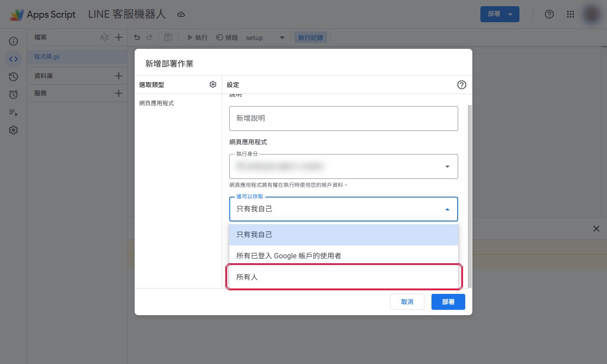The image size is (607, 364).
Task: Select the 所有人 access option
Action: (343, 277)
